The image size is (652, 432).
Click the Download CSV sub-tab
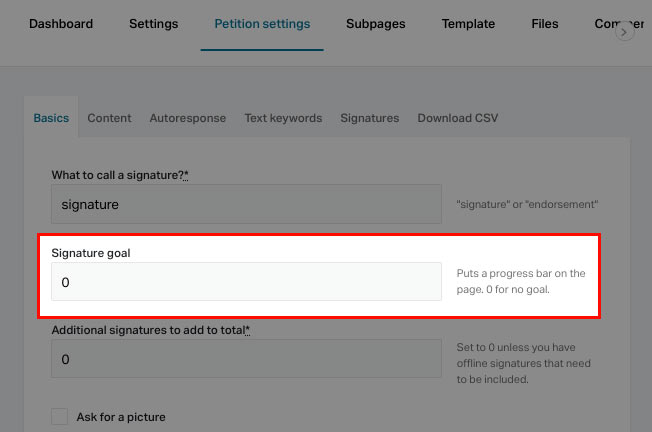tap(458, 118)
